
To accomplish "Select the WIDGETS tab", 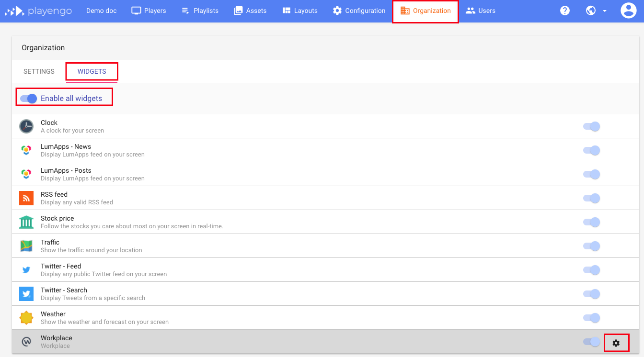I will [92, 71].
